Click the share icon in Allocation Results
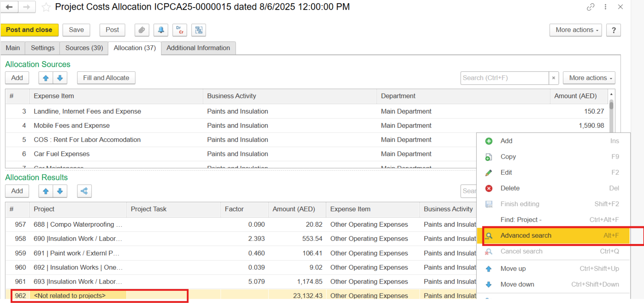Viewport: 644px width, 303px height. (x=84, y=191)
